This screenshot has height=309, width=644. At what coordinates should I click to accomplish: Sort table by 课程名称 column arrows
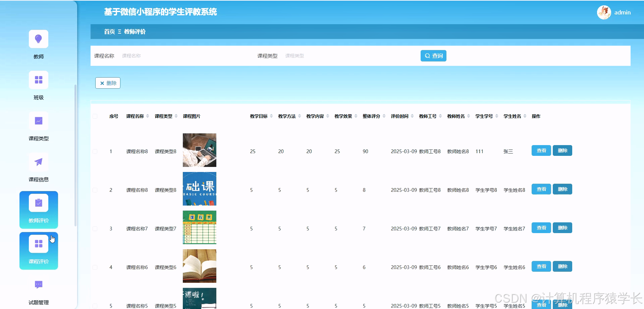[x=148, y=116]
